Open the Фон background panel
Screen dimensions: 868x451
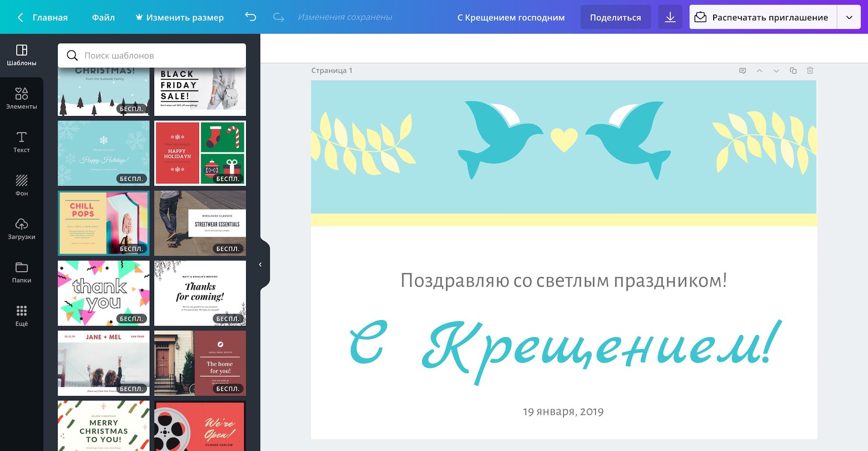pos(21,186)
